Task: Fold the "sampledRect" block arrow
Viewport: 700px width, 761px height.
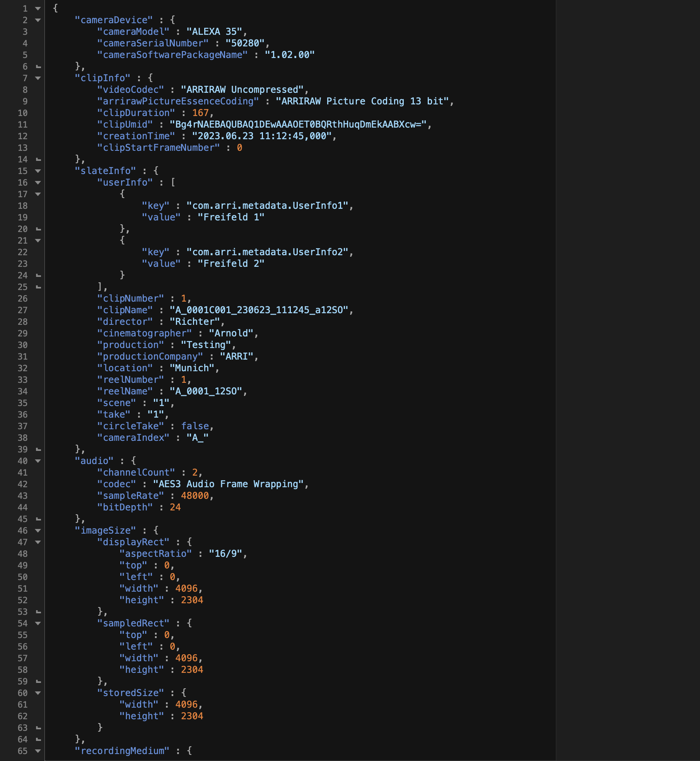Action: click(x=38, y=623)
